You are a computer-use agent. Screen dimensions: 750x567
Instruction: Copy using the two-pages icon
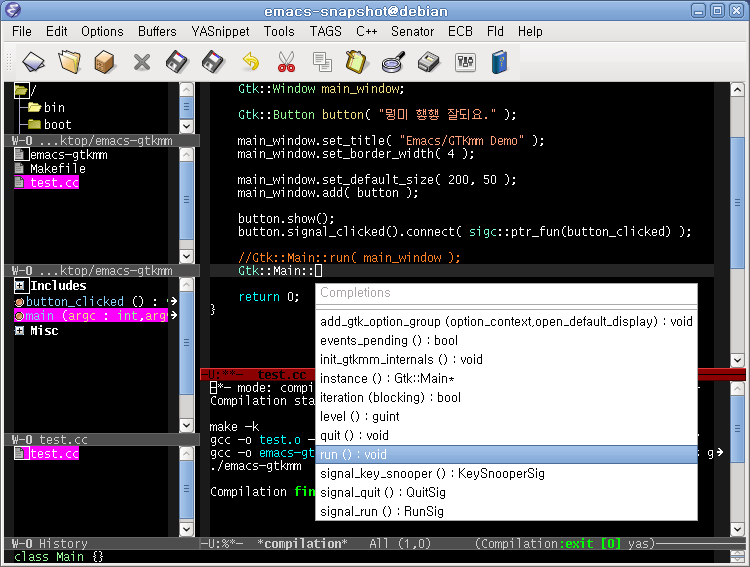click(x=322, y=62)
